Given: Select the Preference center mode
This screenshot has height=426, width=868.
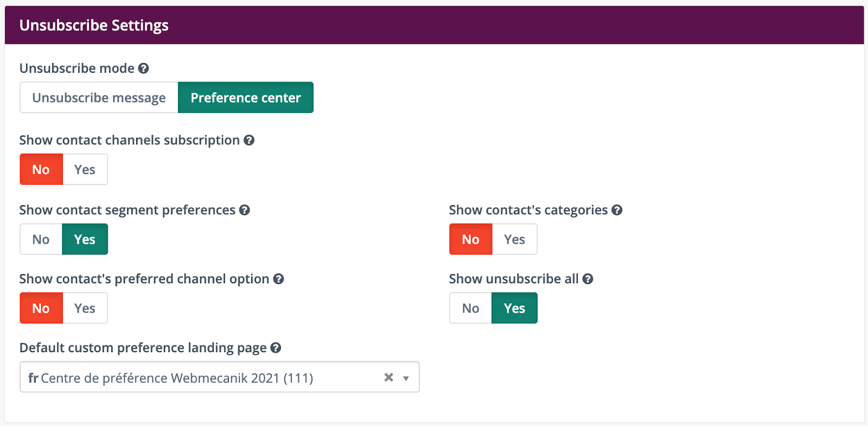Looking at the screenshot, I should (245, 98).
